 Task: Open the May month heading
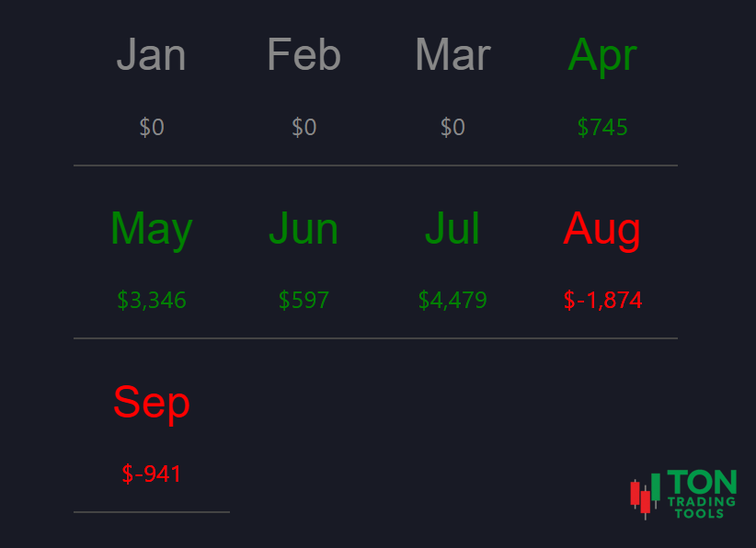(x=151, y=229)
